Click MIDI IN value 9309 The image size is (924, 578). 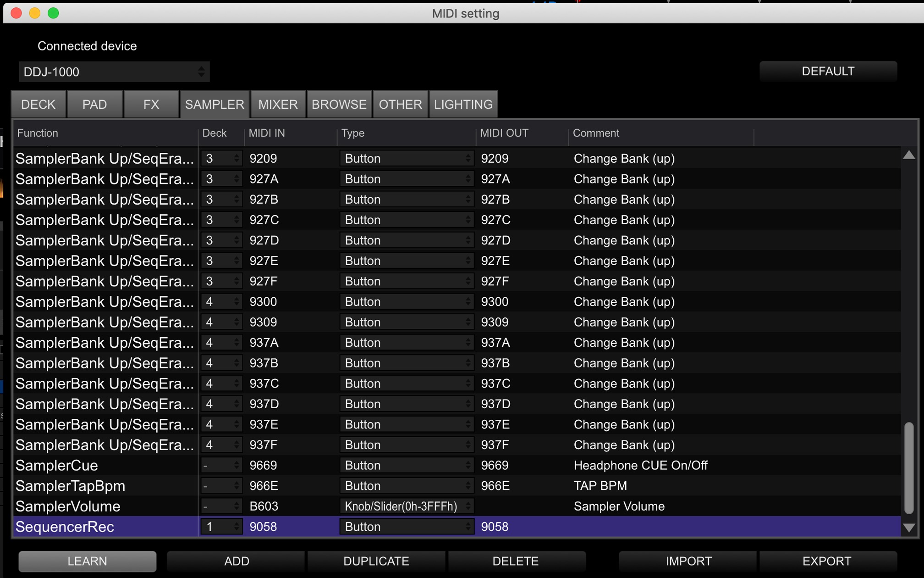[x=263, y=322]
